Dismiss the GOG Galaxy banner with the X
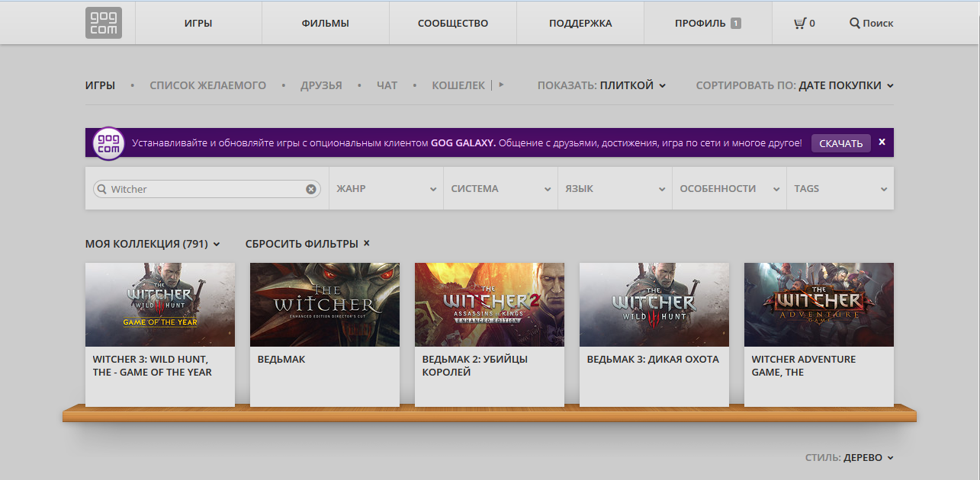Image resolution: width=980 pixels, height=480 pixels. point(882,142)
